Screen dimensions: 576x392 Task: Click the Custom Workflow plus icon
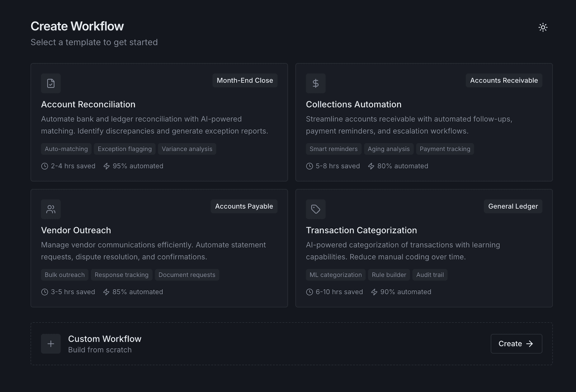(x=51, y=344)
